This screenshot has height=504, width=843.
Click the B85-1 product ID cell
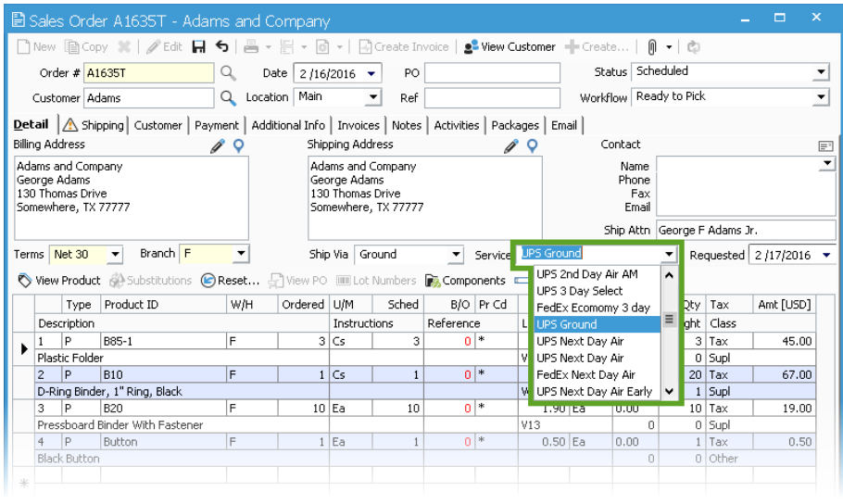click(163, 341)
